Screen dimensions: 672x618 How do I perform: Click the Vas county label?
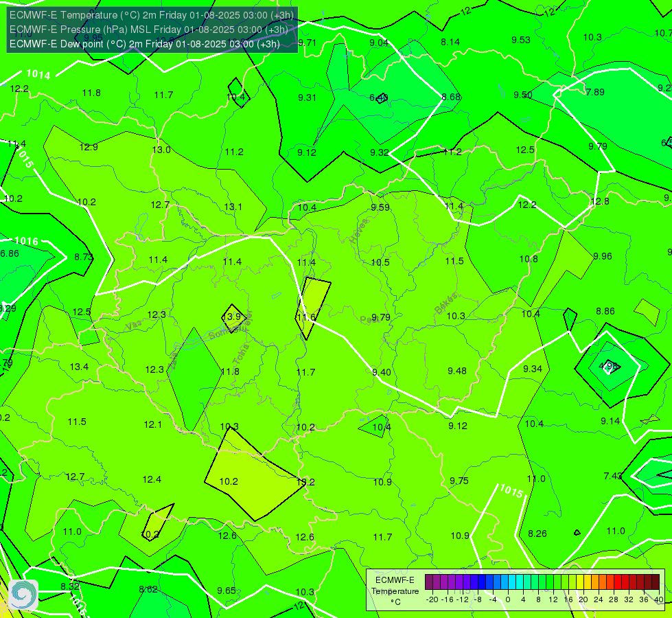coord(134,326)
